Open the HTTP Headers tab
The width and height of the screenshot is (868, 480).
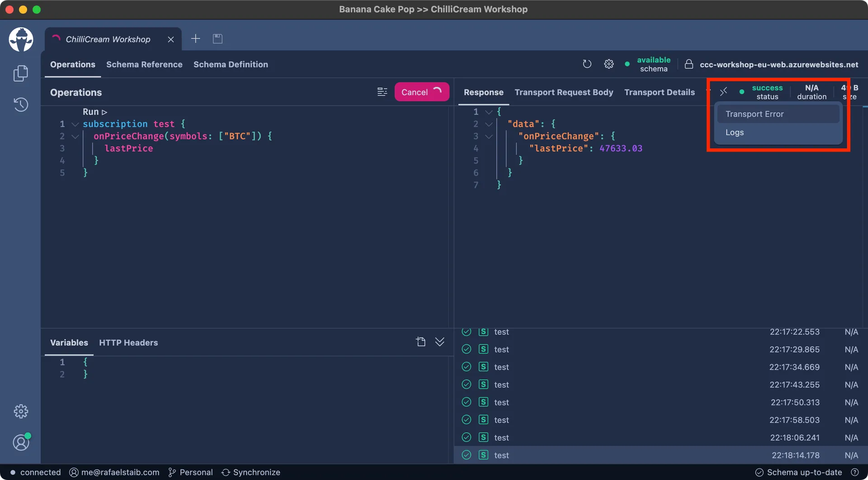[x=128, y=342]
